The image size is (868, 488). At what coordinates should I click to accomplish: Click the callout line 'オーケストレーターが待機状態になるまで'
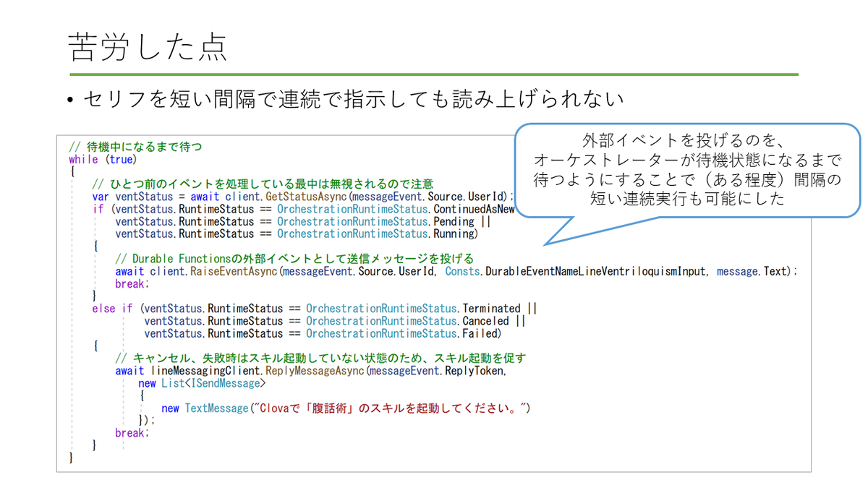(687, 159)
